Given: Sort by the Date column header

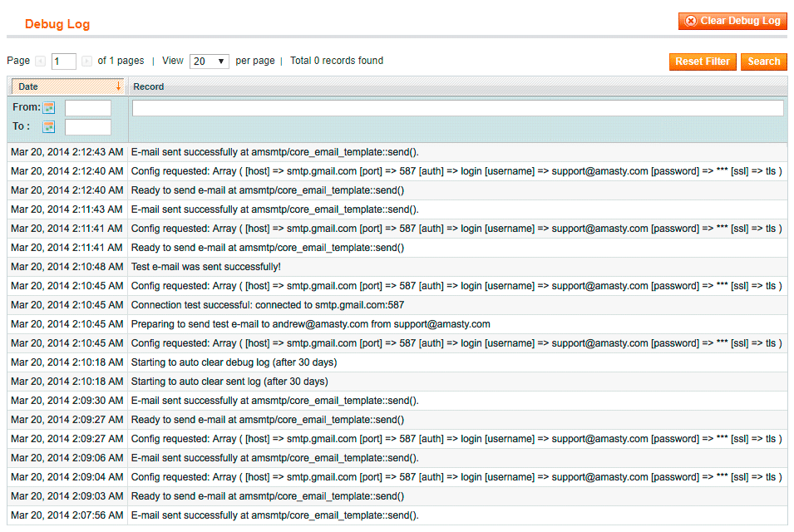Looking at the screenshot, I should click(x=28, y=86).
